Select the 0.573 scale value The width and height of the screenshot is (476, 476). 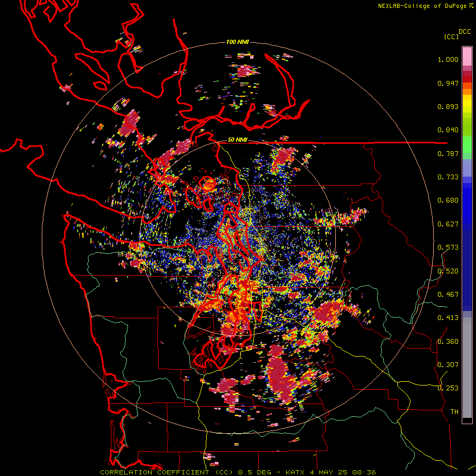coord(448,248)
